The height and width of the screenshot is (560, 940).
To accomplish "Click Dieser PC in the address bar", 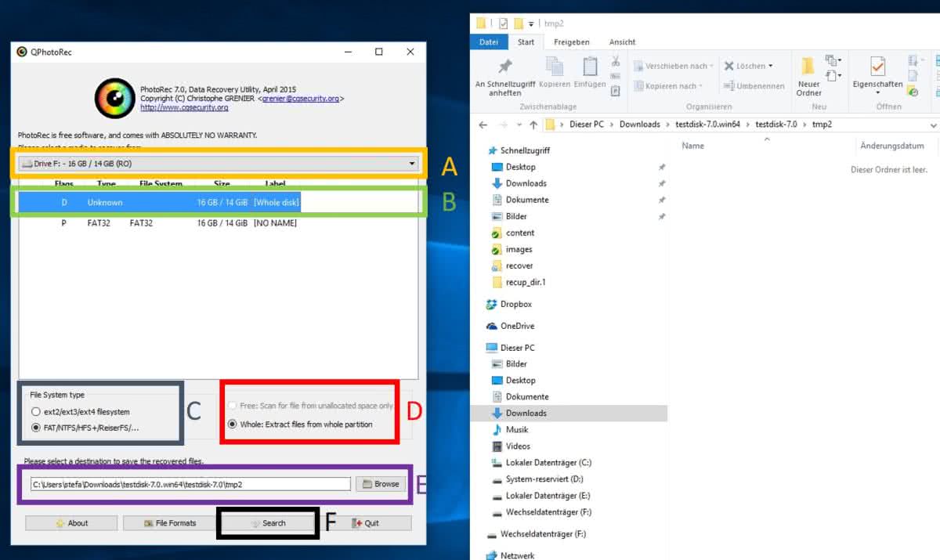I will click(x=587, y=125).
